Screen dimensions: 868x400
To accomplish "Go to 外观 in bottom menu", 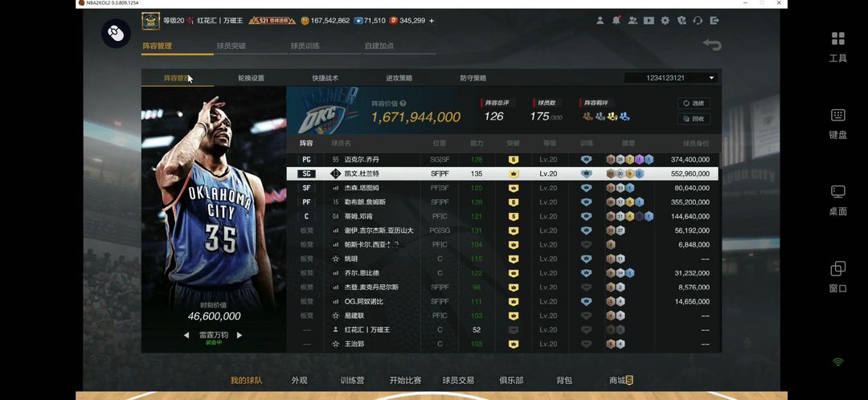I will pyautogui.click(x=300, y=380).
